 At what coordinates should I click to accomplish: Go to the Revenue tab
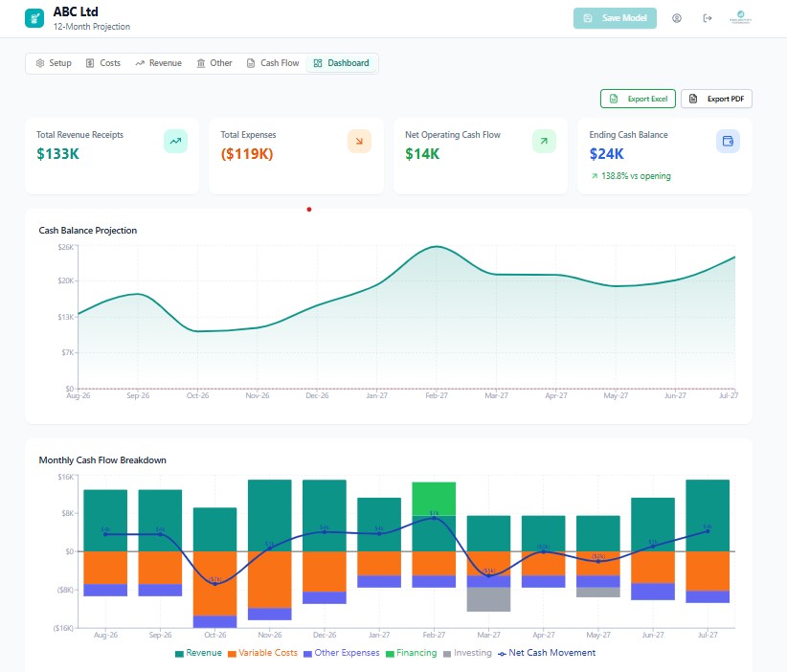(x=159, y=63)
